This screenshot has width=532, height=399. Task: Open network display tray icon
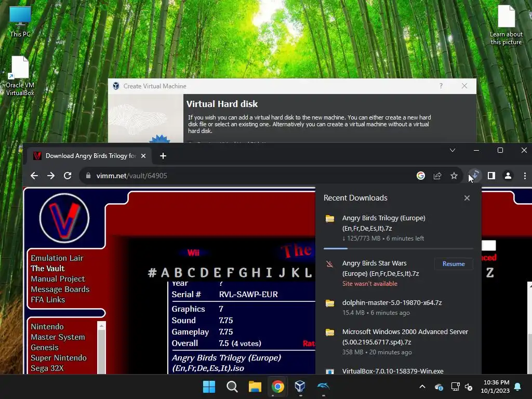(455, 387)
